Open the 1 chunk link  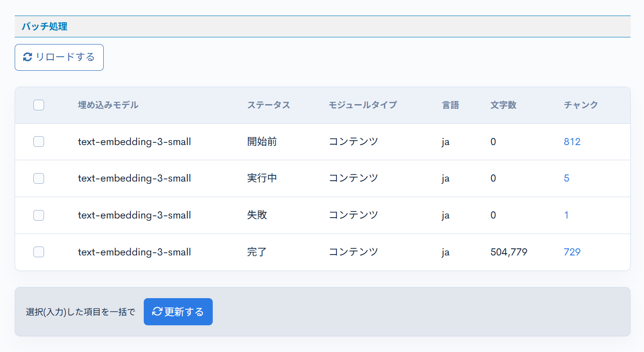tap(567, 215)
